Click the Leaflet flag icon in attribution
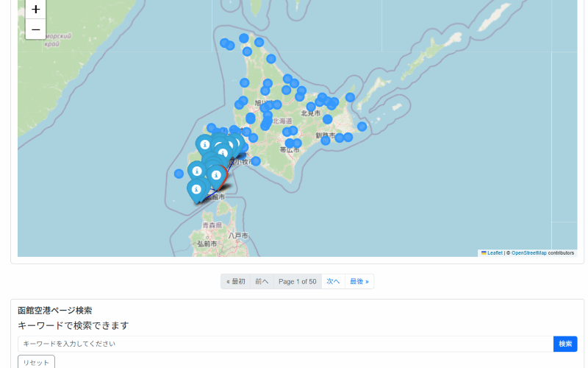 [x=484, y=252]
